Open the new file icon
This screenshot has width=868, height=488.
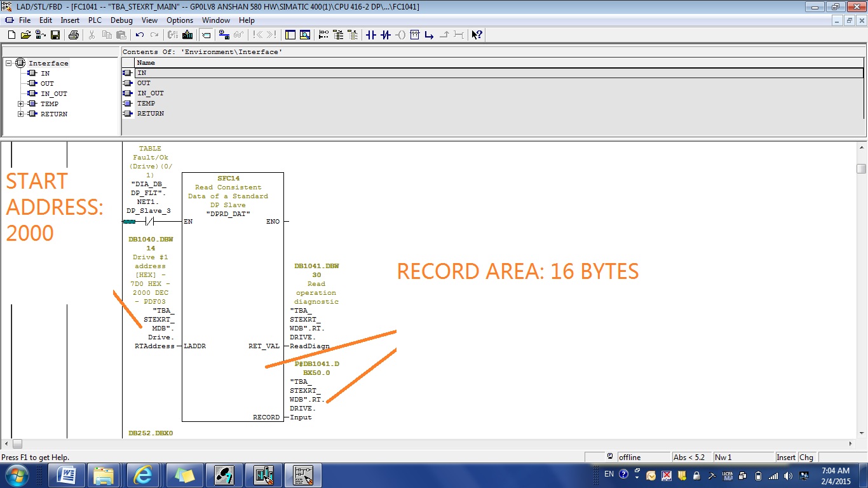pos(11,35)
